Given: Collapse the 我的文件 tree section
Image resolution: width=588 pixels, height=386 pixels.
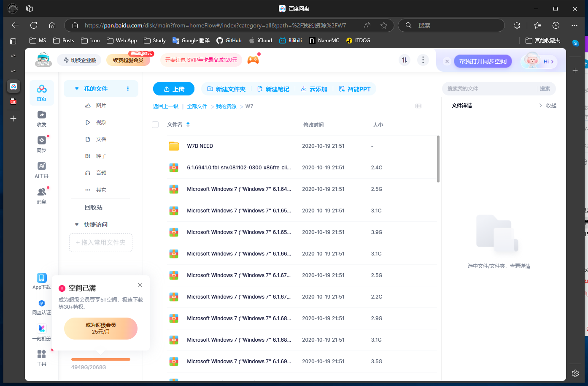Looking at the screenshot, I should point(77,89).
